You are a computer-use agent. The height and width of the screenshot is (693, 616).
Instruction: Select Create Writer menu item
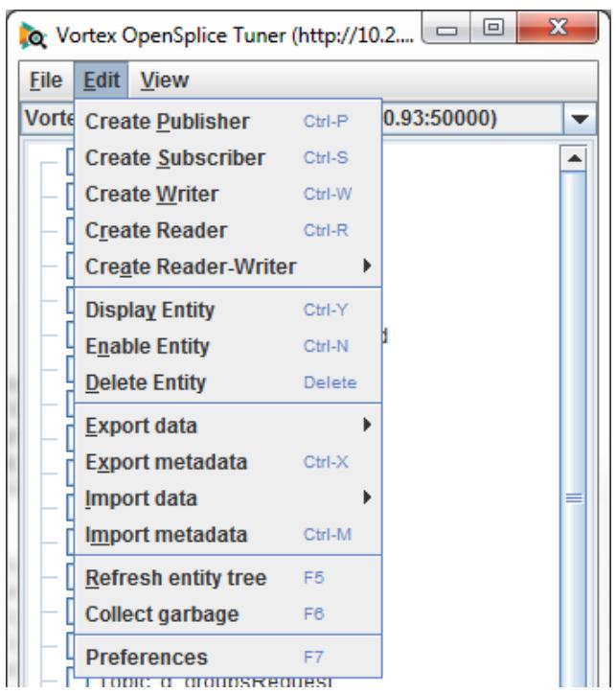point(228,194)
